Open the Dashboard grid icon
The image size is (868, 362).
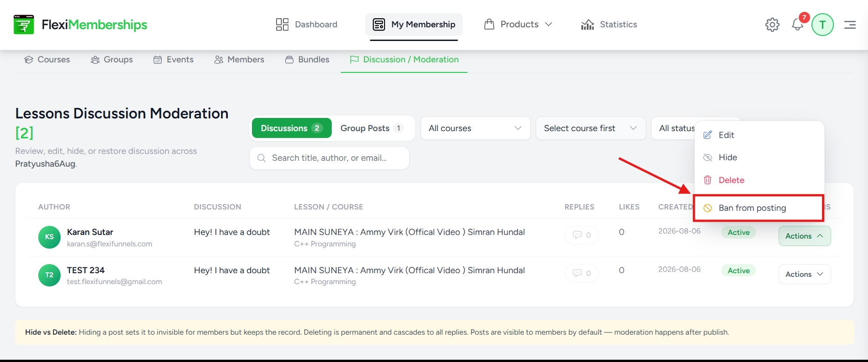(282, 25)
